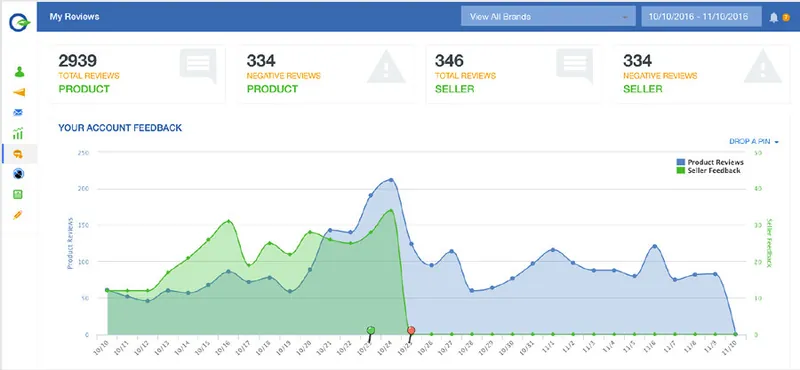This screenshot has width=800, height=370.
Task: Select the Negative Reviews Seller card
Action: (x=702, y=74)
